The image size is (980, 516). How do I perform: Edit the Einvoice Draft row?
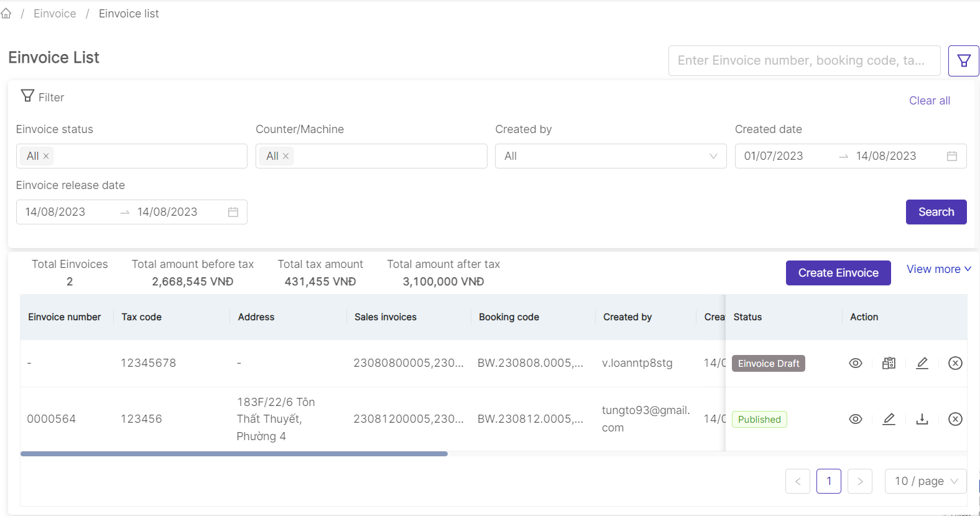point(922,363)
